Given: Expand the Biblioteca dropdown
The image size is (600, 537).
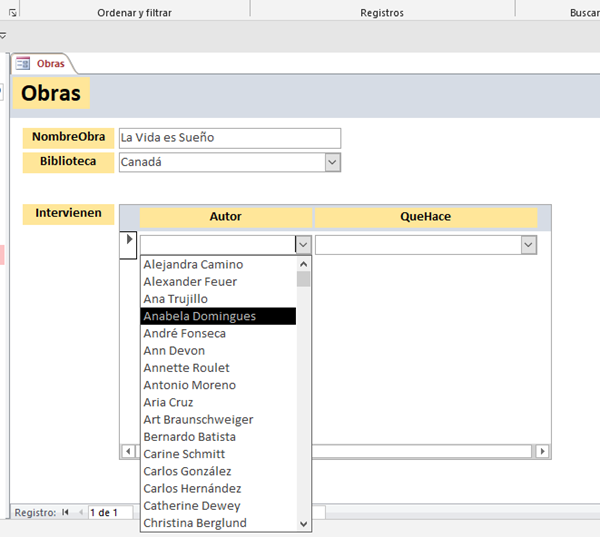Looking at the screenshot, I should [x=332, y=162].
